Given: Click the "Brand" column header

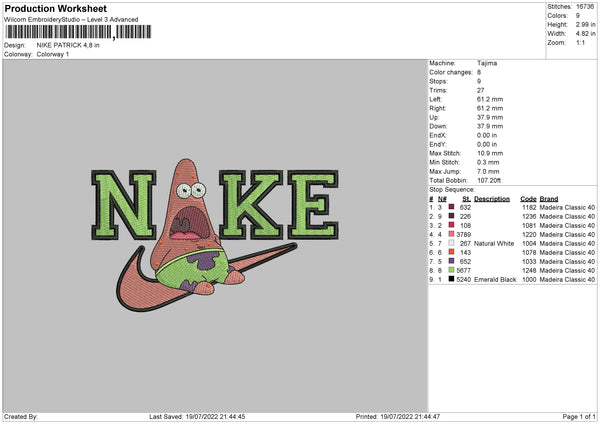Looking at the screenshot, I should (x=549, y=199).
